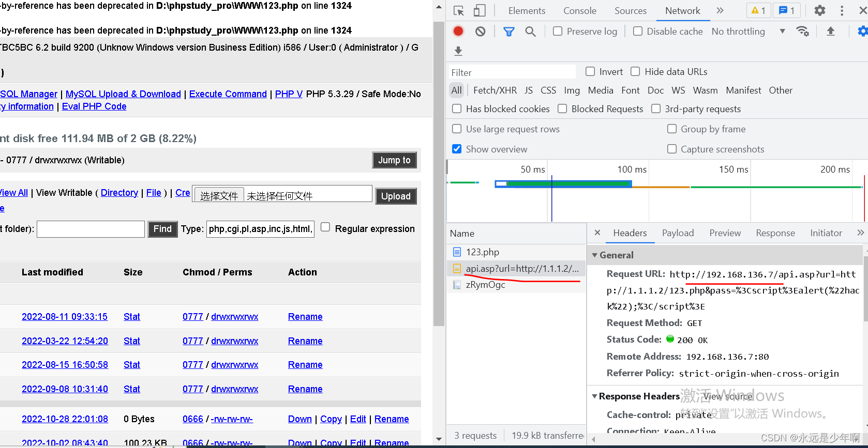Click the export HAR download arrow icon
The height and width of the screenshot is (448, 868).
pyautogui.click(x=458, y=51)
